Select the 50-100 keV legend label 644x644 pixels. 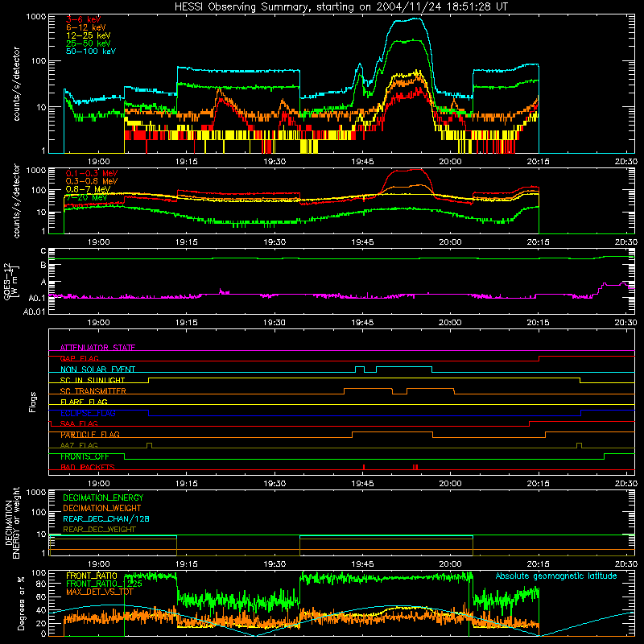coord(91,52)
